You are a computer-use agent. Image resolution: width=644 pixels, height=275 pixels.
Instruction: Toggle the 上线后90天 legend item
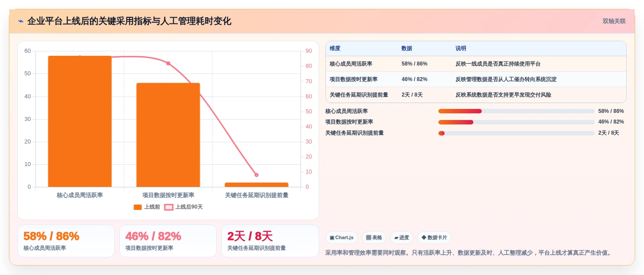183,207
